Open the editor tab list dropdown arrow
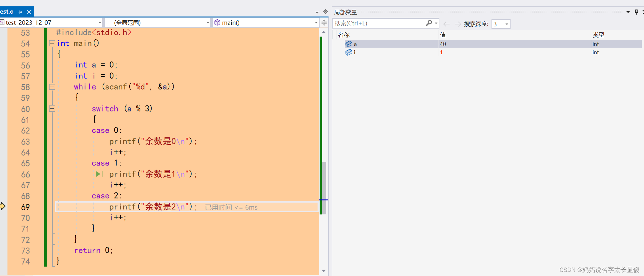 pyautogui.click(x=317, y=12)
